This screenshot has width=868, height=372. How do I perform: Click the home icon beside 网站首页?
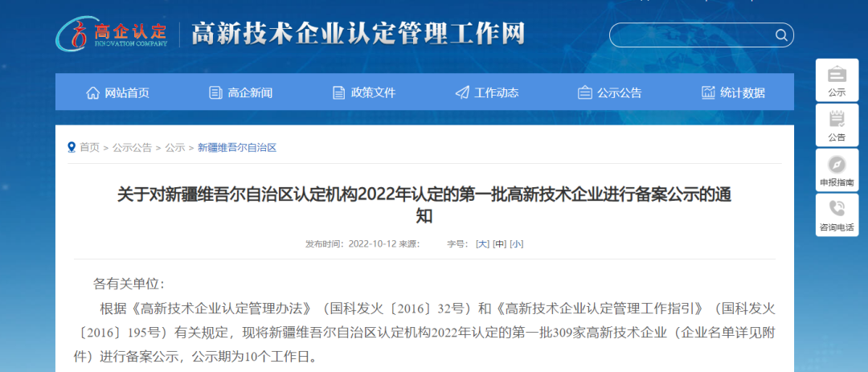point(93,92)
